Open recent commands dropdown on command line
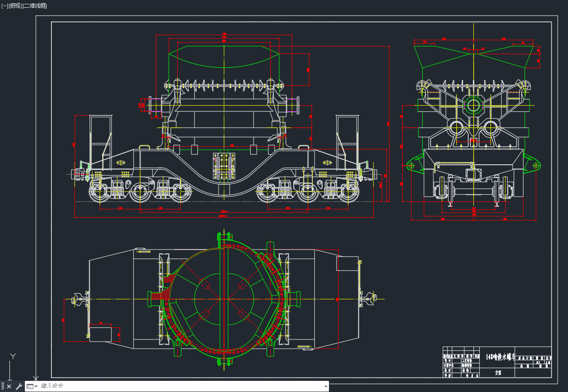This screenshot has height=392, width=568. click(x=32, y=386)
